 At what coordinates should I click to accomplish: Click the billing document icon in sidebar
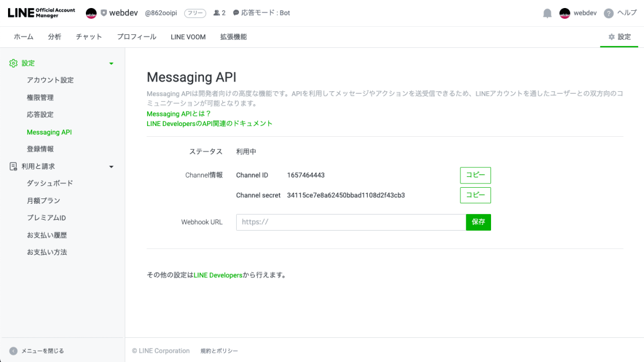[x=13, y=166]
